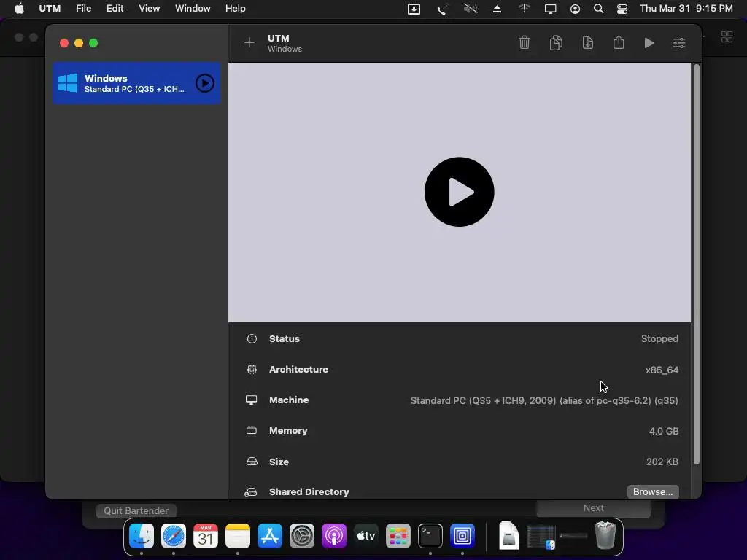Open the UTM app menu

pos(50,9)
